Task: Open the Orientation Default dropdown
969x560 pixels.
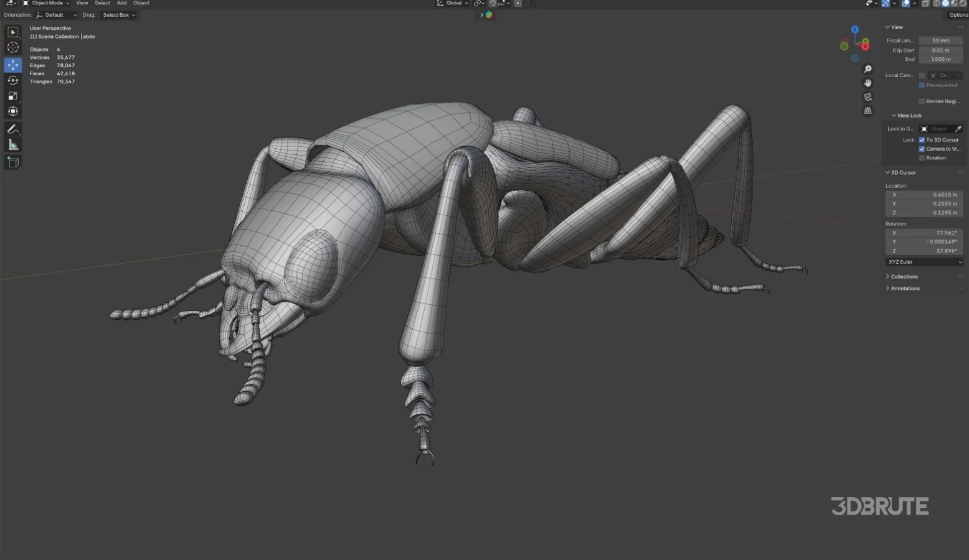Action: 56,15
